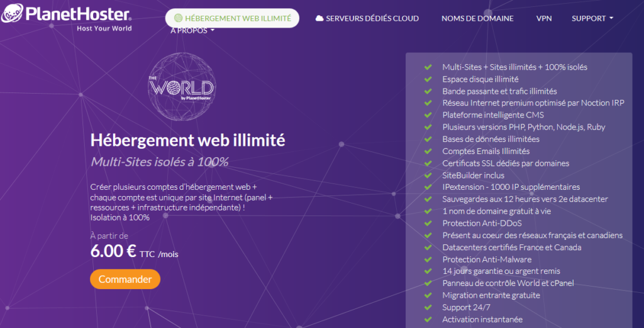
Task: Click the 6.00 € price text
Action: point(113,251)
